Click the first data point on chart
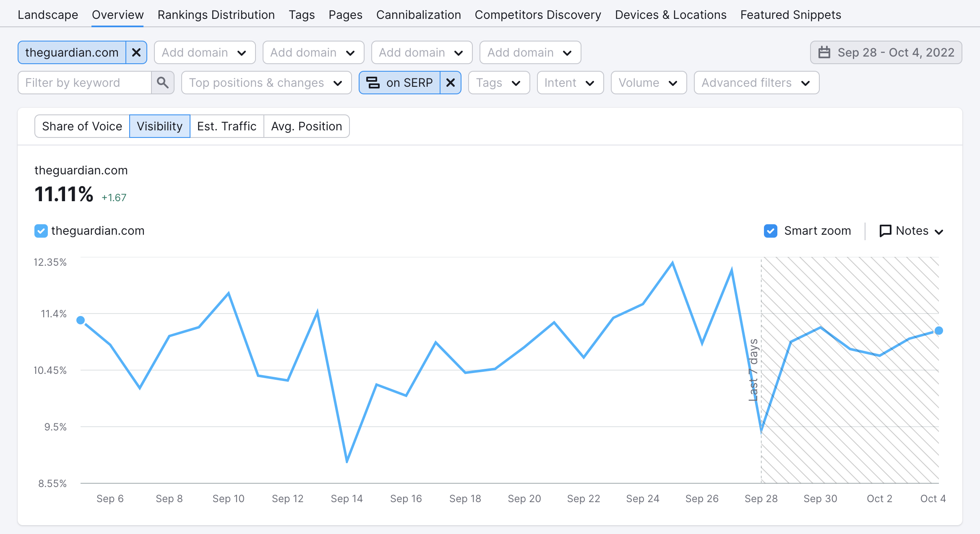 tap(81, 320)
